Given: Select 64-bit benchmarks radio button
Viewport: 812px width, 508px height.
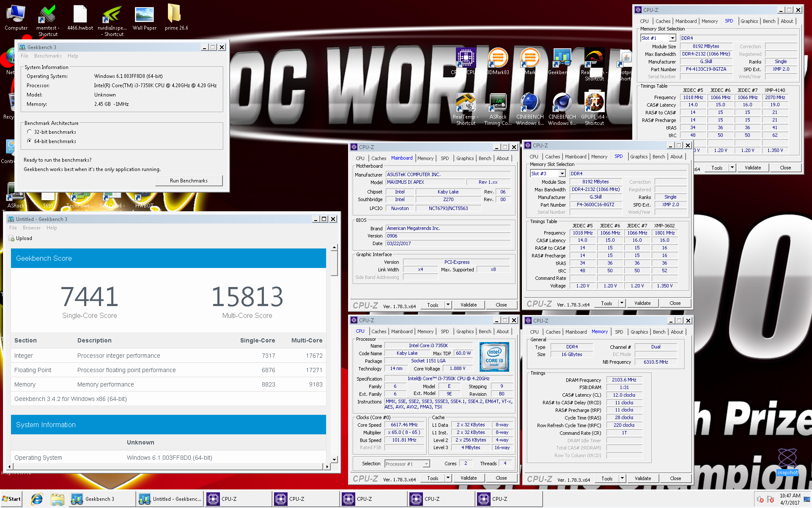Looking at the screenshot, I should 29,141.
